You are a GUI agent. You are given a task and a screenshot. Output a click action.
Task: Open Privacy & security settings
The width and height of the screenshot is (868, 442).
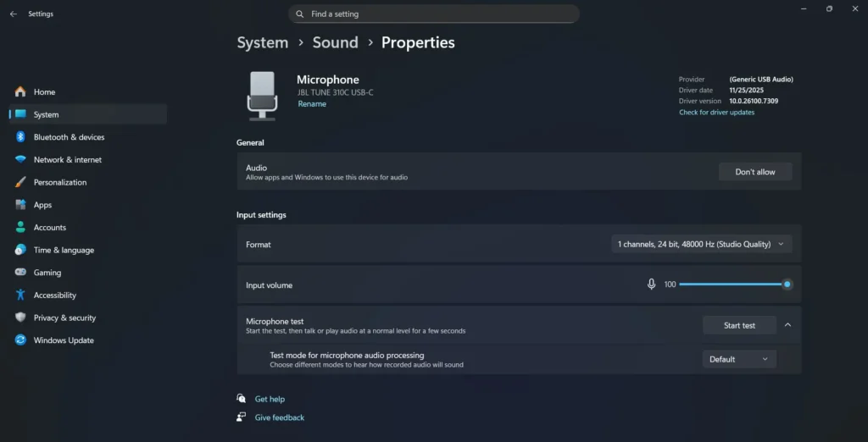(88, 318)
